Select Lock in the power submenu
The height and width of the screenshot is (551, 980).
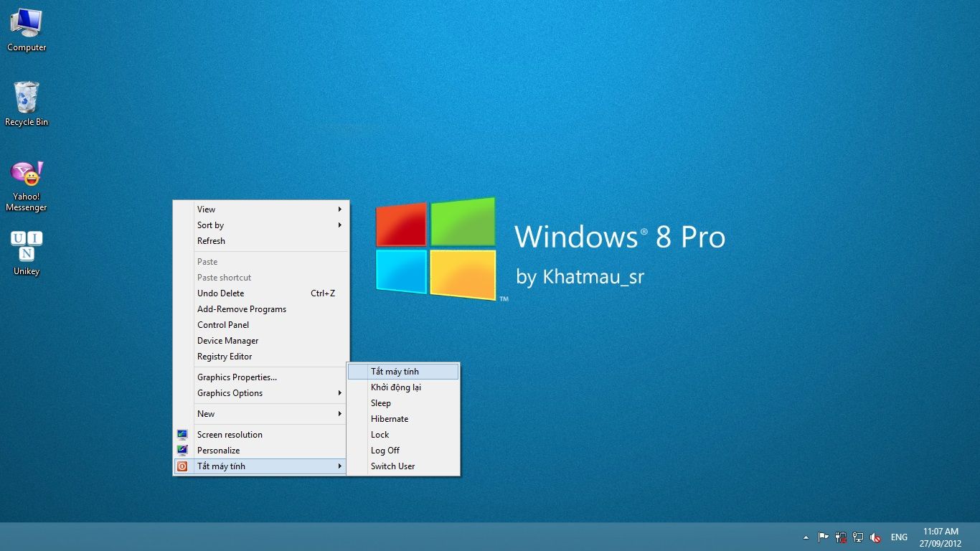pyautogui.click(x=403, y=435)
